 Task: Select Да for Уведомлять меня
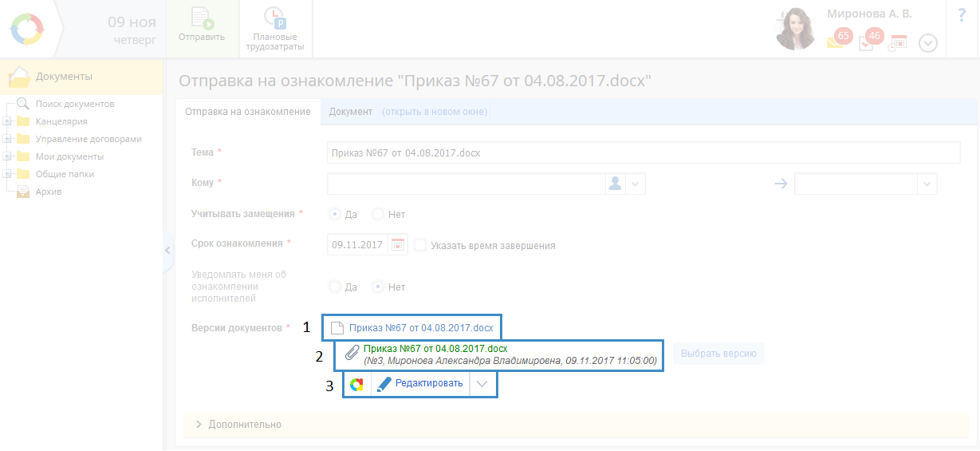(x=336, y=287)
